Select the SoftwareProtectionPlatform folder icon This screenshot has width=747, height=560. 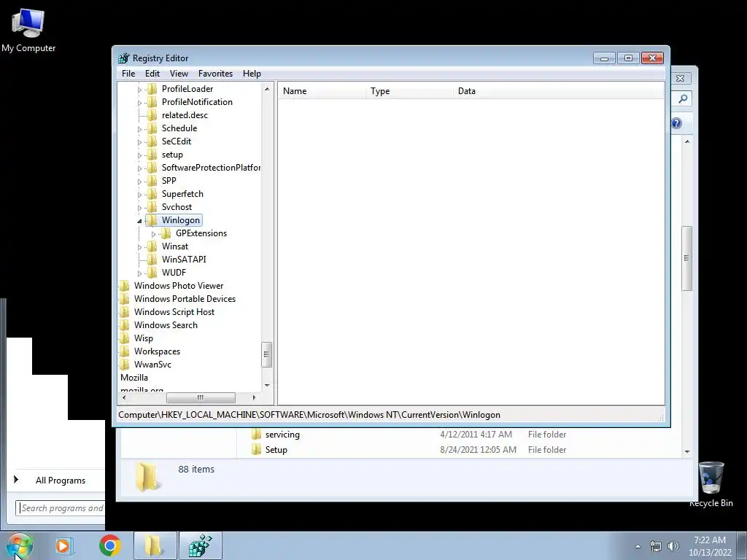(152, 168)
